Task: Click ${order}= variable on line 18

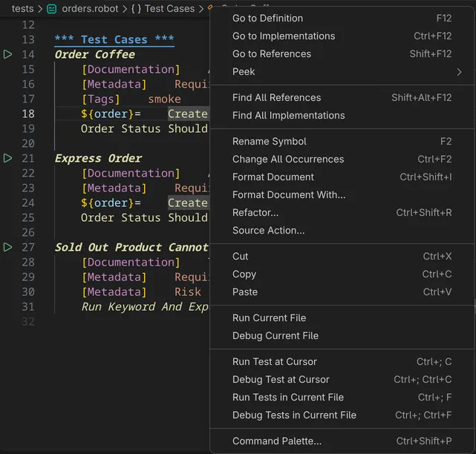Action: point(111,114)
